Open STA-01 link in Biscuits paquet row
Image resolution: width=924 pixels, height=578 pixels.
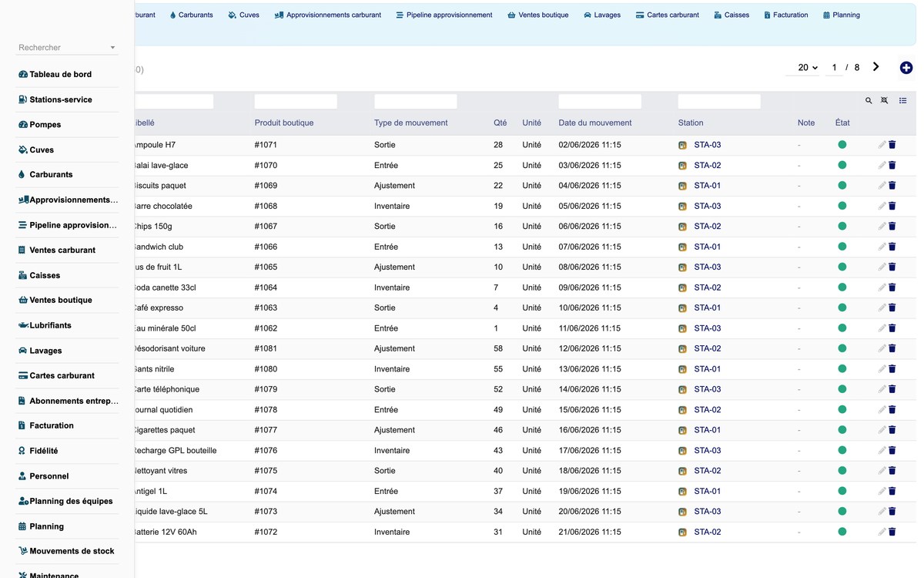pyautogui.click(x=707, y=186)
